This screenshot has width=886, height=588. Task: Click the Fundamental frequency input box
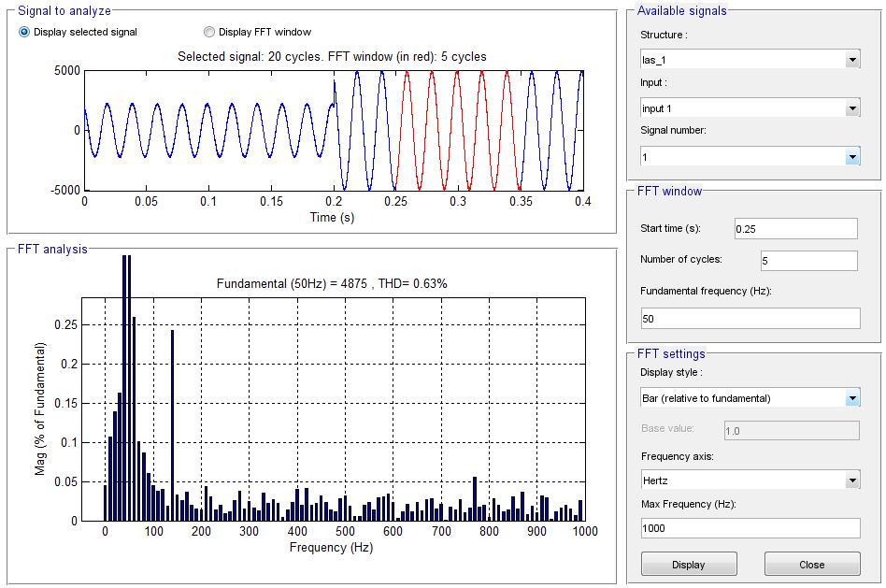tap(750, 319)
